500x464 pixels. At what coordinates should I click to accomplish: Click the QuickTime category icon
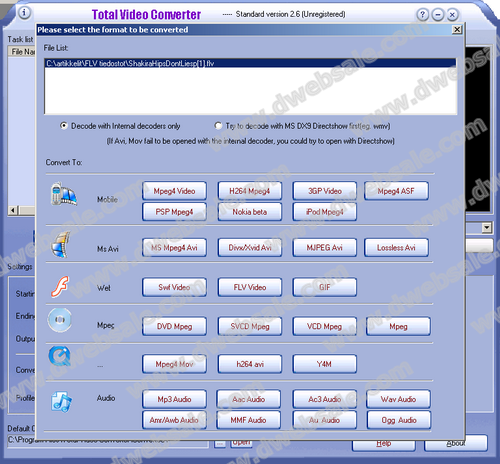[x=60, y=356]
